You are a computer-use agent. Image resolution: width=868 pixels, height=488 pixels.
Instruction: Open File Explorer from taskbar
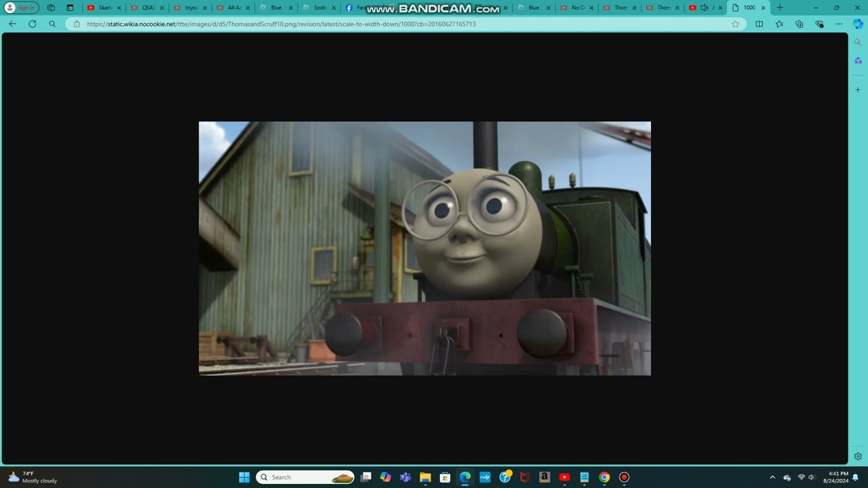[425, 477]
